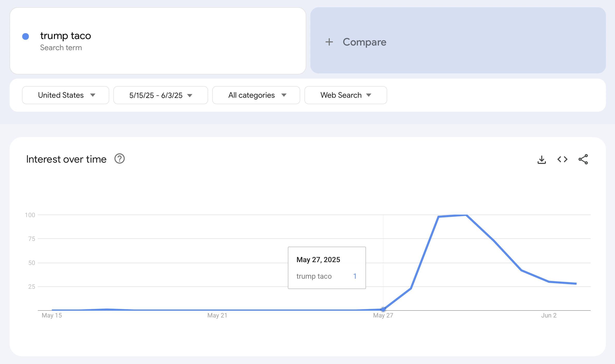Click the May 15 axis label

pyautogui.click(x=52, y=315)
